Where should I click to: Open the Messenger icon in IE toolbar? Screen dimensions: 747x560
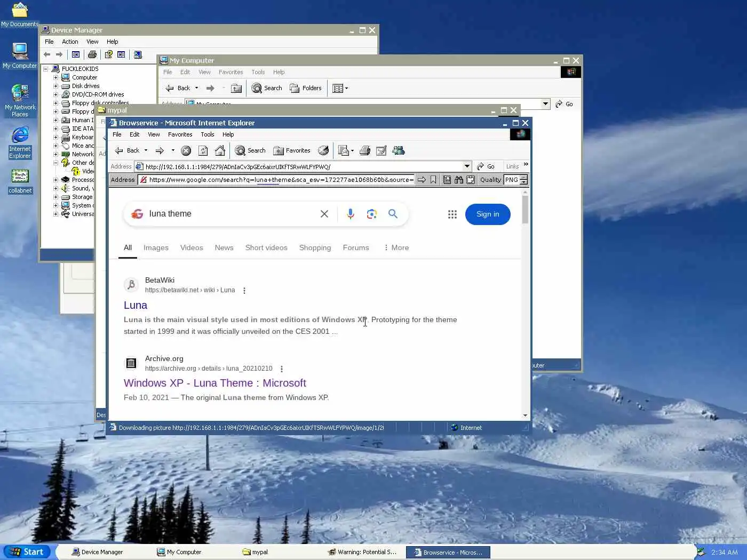pos(399,151)
